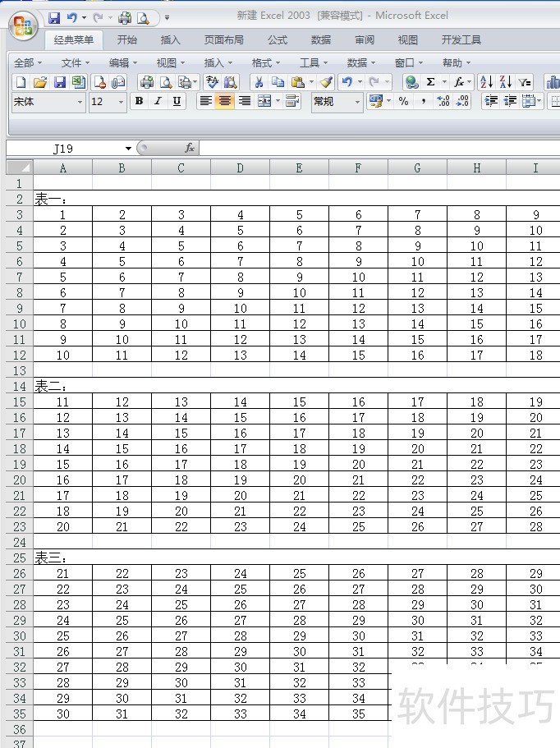Select column D header
The width and height of the screenshot is (560, 748).
tap(240, 168)
